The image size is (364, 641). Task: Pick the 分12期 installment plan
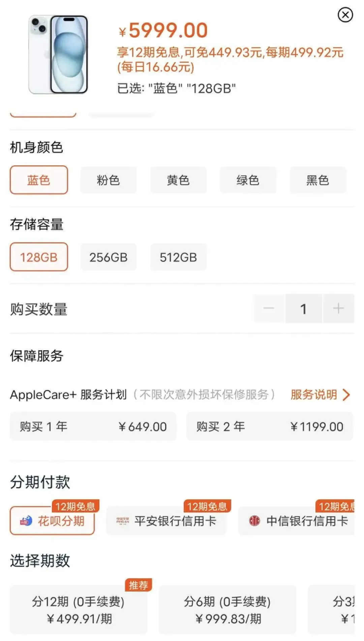coord(79,610)
